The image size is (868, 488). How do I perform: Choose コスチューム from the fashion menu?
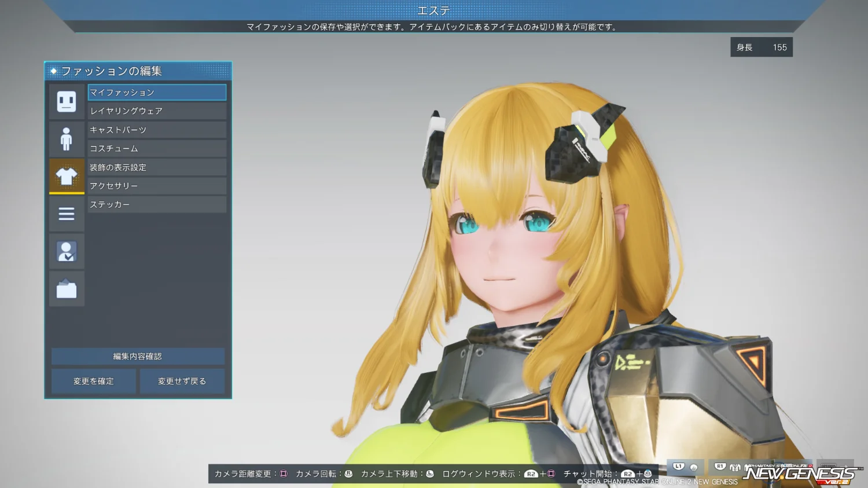pos(157,149)
